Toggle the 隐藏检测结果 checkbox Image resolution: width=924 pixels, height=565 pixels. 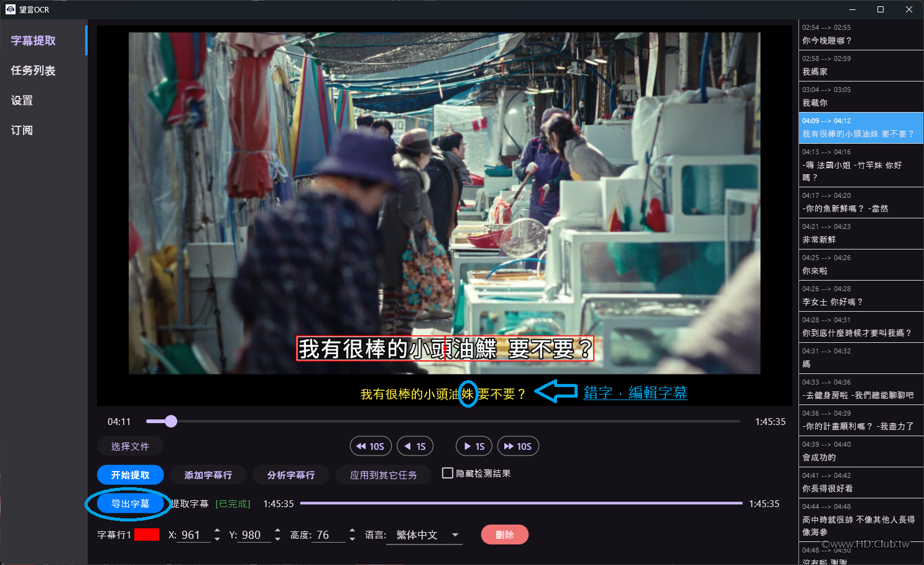(448, 473)
